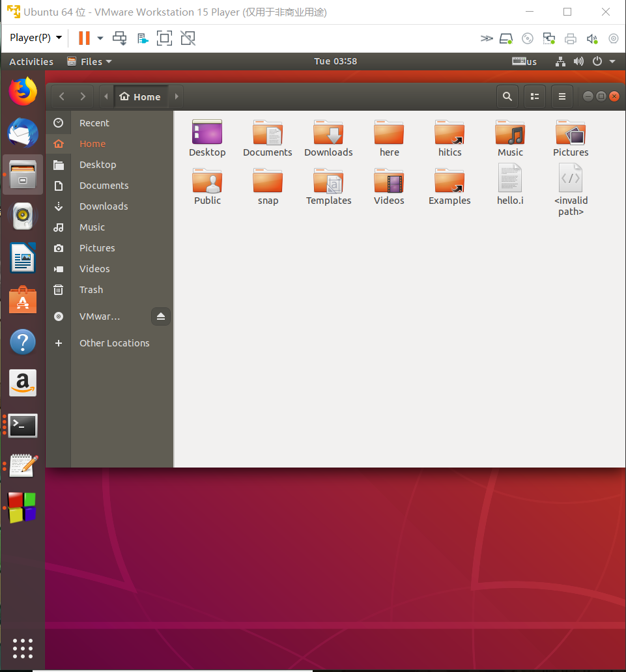Go forward with the right arrow button
This screenshot has width=626, height=672.
(83, 96)
